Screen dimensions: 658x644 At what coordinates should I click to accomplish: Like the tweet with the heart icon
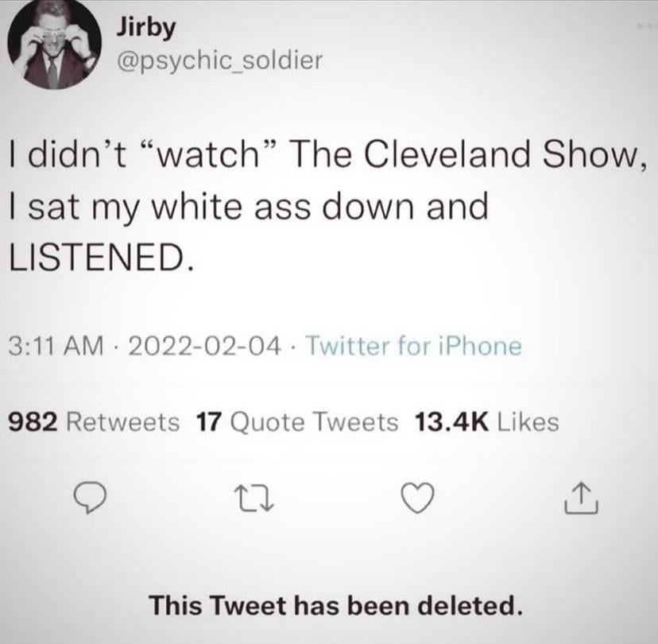point(417,499)
